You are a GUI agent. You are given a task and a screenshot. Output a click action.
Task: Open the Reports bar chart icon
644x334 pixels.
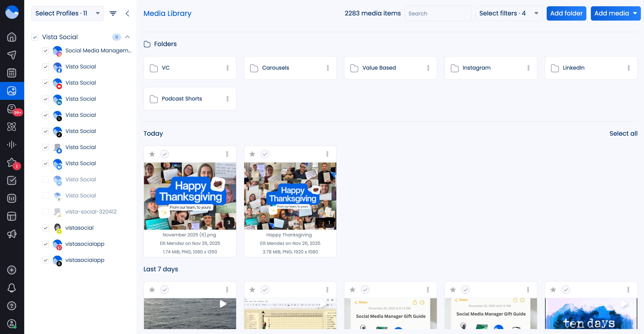pos(12,198)
